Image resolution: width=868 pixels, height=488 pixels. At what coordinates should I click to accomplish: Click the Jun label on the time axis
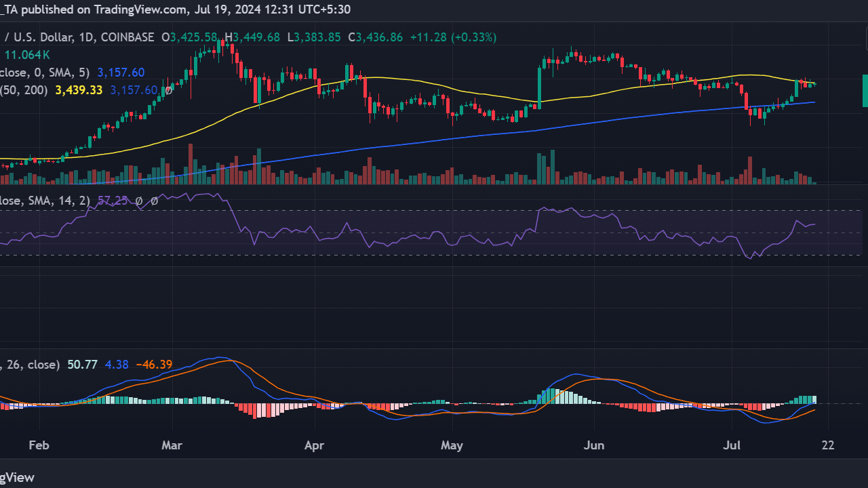point(594,445)
